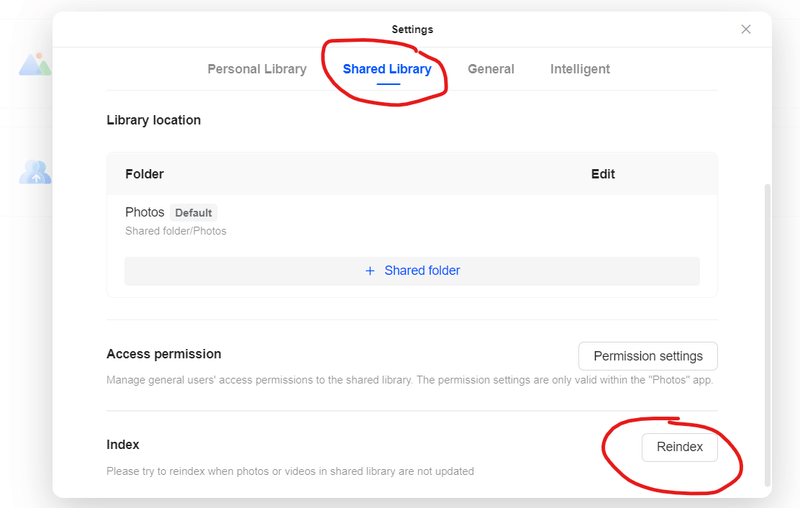Click the Folder column header

tap(145, 174)
